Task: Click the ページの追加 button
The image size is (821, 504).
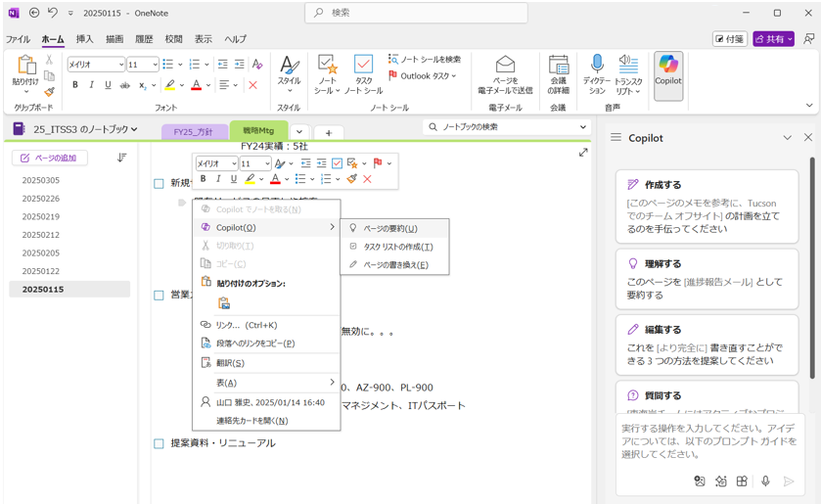Action: point(49,158)
